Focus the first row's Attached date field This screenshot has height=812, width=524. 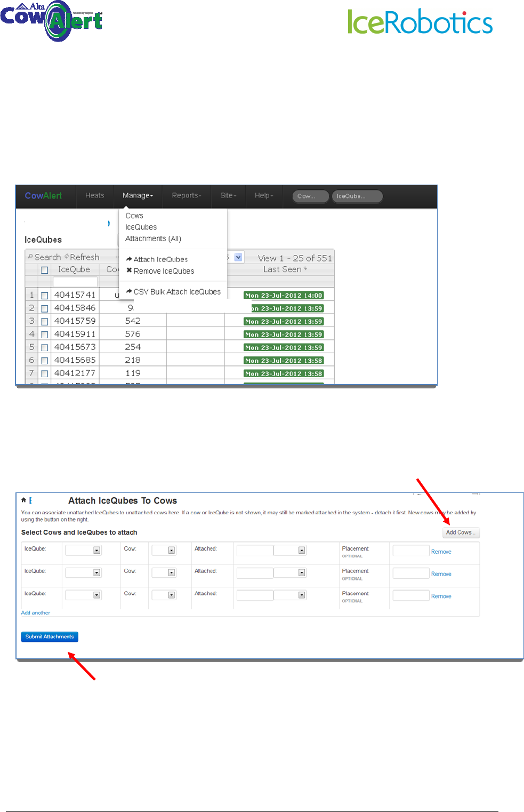255,550
